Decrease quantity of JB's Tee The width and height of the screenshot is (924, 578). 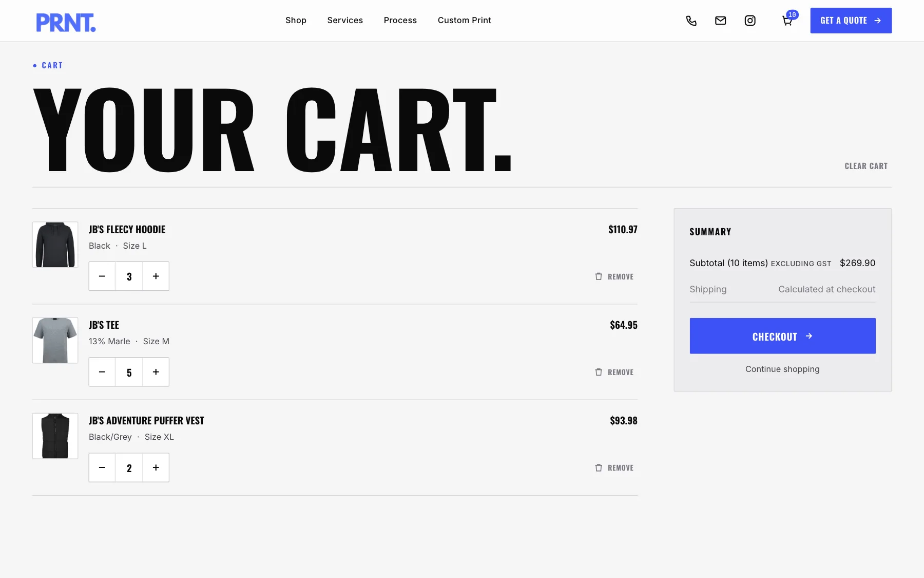(102, 372)
